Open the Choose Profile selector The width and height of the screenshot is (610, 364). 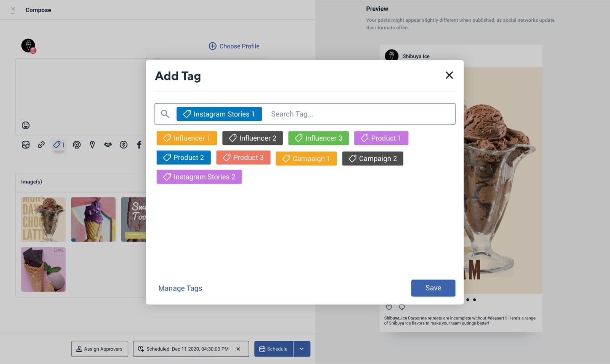[x=234, y=46]
